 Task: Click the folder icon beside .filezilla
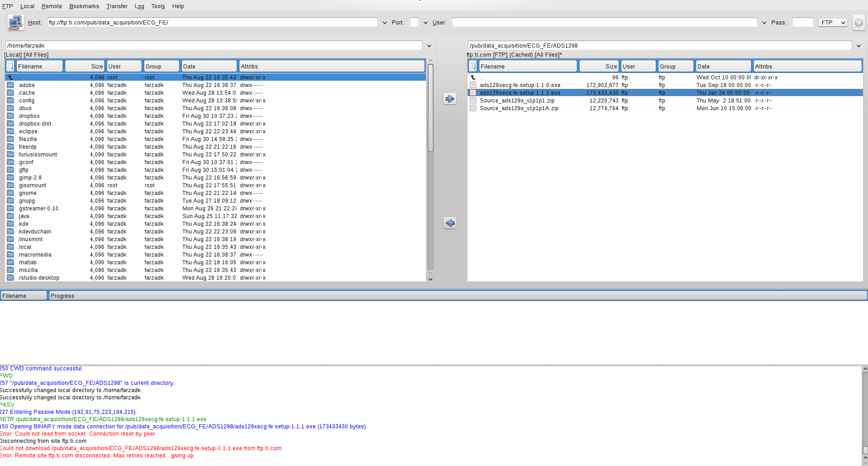coord(10,139)
